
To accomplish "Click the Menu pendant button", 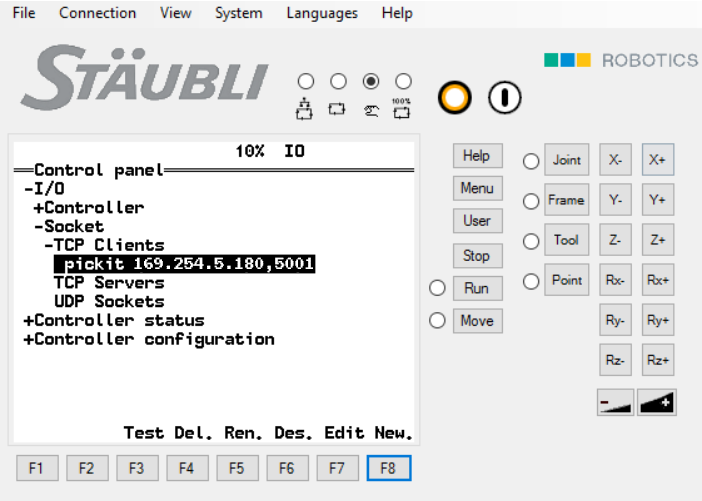I will tap(477, 188).
